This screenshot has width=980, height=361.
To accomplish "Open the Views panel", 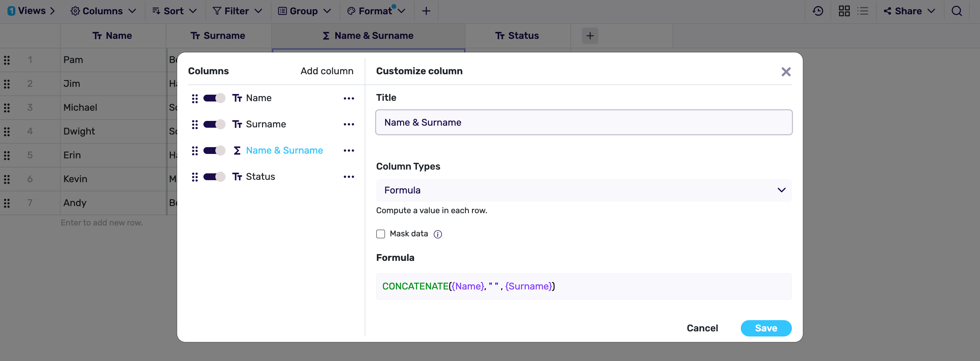I will tap(31, 11).
